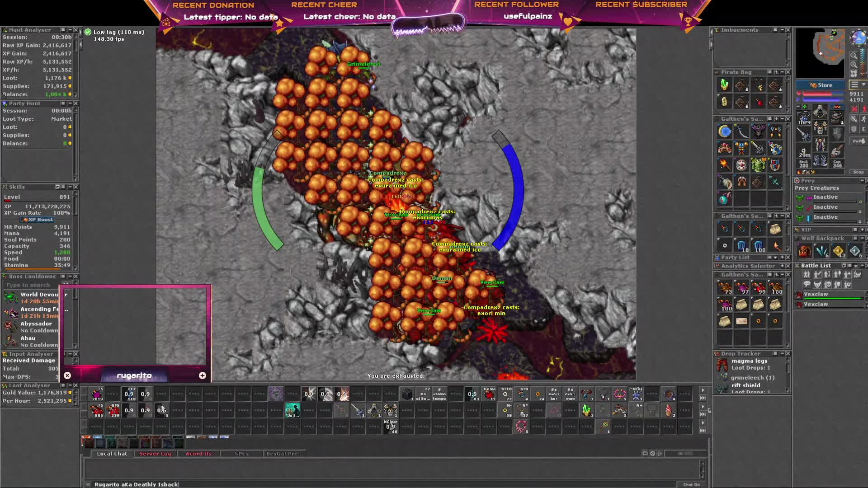Toggle chase opponent running icon
The width and height of the screenshot is (868, 488).
coord(863,119)
